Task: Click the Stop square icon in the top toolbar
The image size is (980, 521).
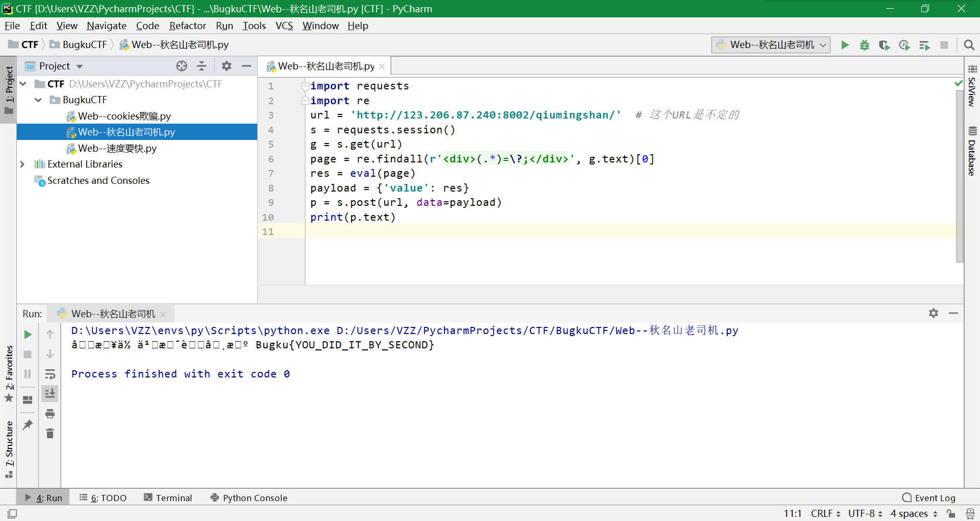Action: pyautogui.click(x=944, y=45)
